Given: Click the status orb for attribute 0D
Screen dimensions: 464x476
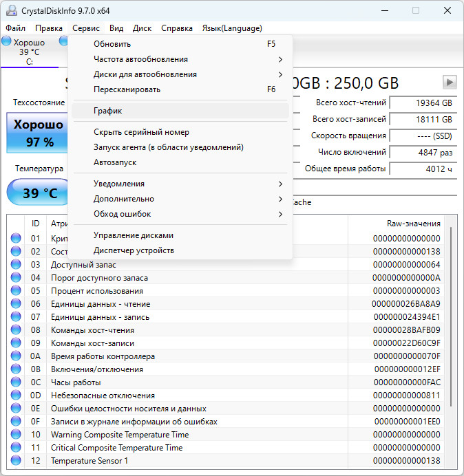Looking at the screenshot, I should [16, 395].
